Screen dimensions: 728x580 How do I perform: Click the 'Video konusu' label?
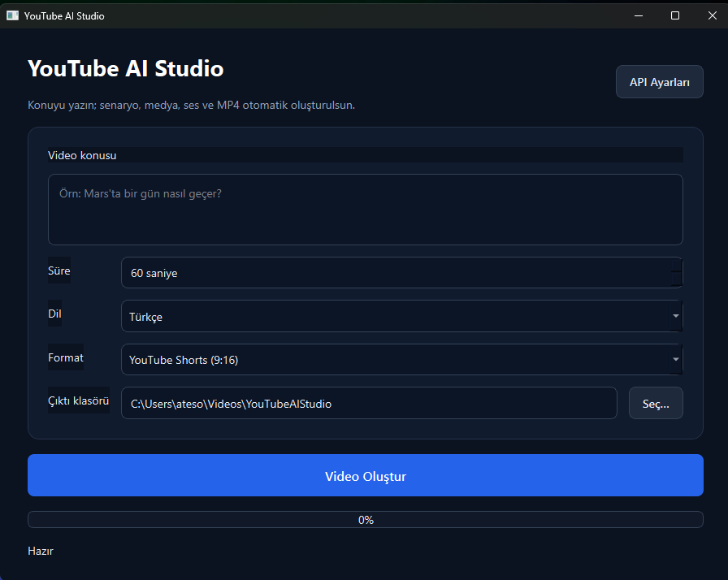coord(82,155)
